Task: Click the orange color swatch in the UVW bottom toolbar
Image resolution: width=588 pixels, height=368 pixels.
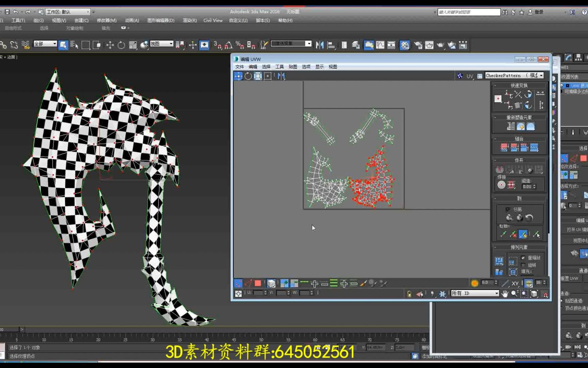Action: (x=474, y=283)
